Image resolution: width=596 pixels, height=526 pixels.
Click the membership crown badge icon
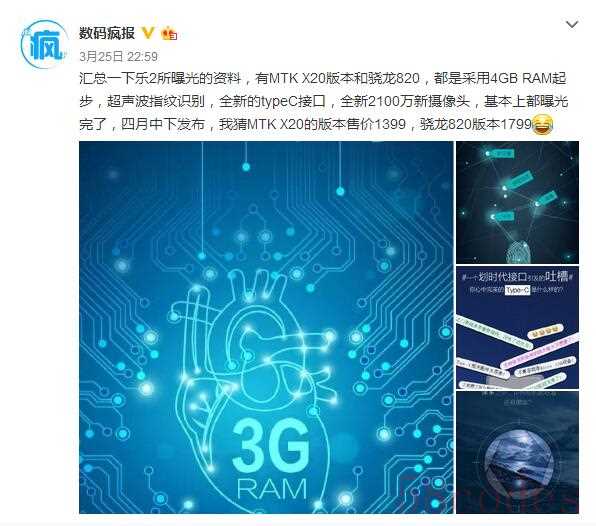pyautogui.click(x=169, y=33)
